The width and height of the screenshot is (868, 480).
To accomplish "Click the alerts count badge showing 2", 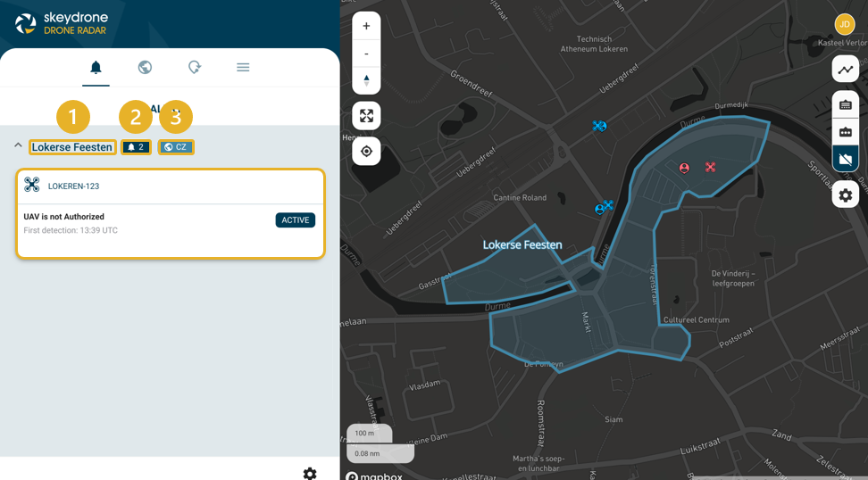I will tap(136, 147).
